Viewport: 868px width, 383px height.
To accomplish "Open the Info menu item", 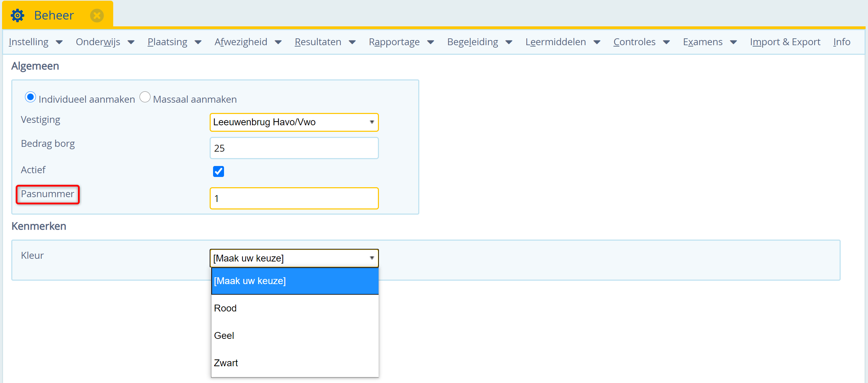I will click(x=842, y=42).
